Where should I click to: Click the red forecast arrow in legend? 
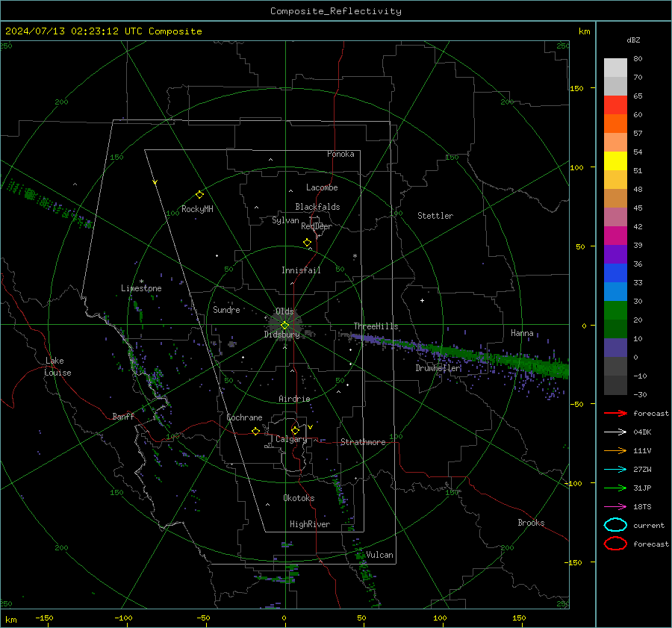[x=615, y=413]
